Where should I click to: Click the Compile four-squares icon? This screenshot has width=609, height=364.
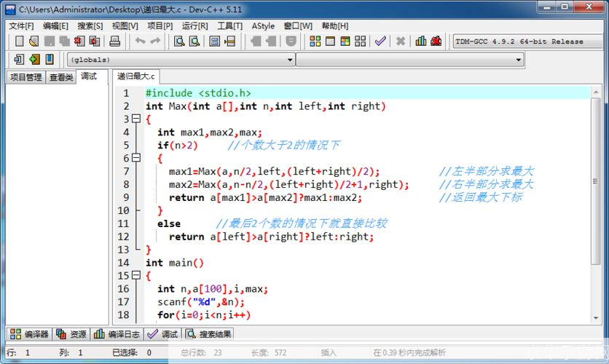(x=315, y=41)
